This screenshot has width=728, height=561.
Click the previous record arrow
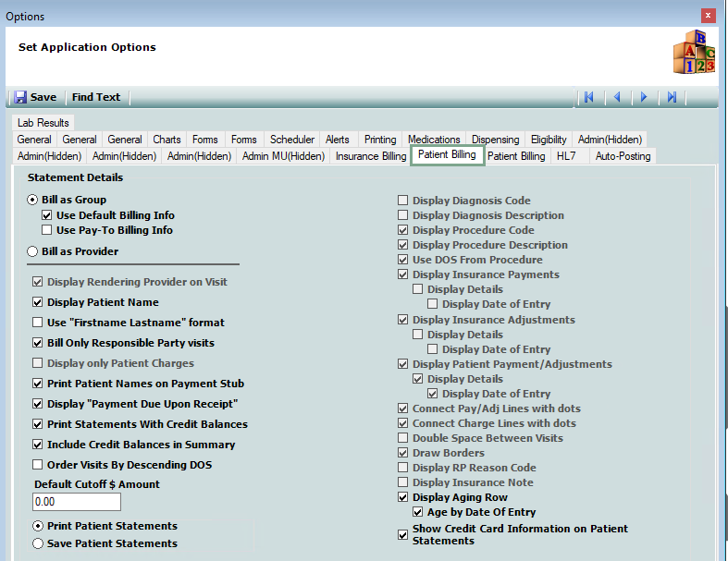(x=617, y=97)
